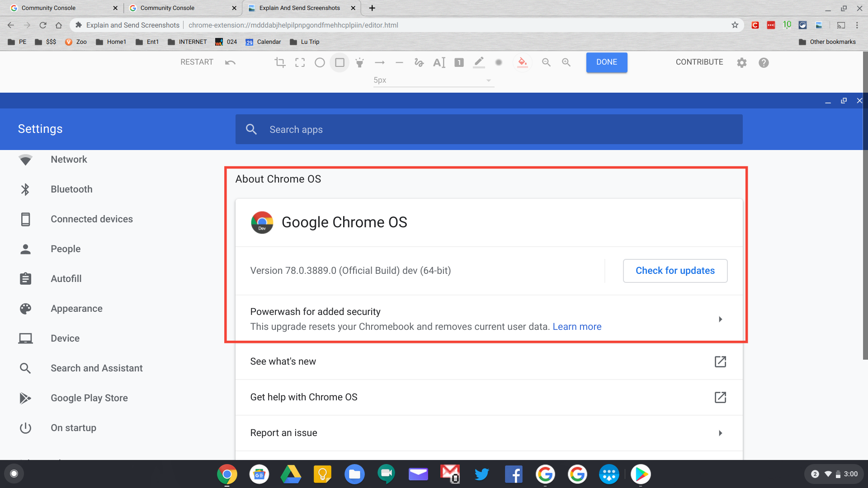Click the undo arrow in toolbar

230,62
